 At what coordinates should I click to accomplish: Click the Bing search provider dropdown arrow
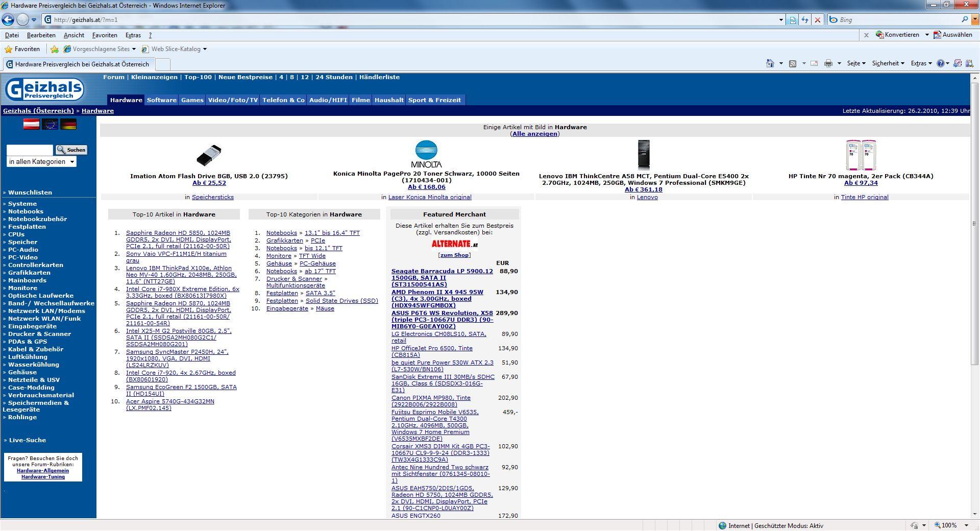pos(974,20)
